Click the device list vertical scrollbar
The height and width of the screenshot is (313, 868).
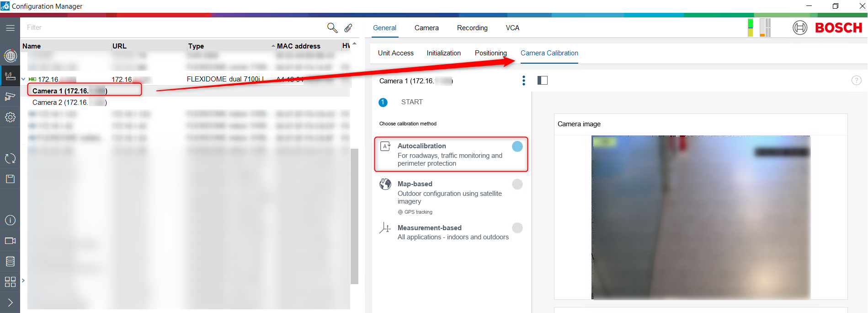click(354, 216)
